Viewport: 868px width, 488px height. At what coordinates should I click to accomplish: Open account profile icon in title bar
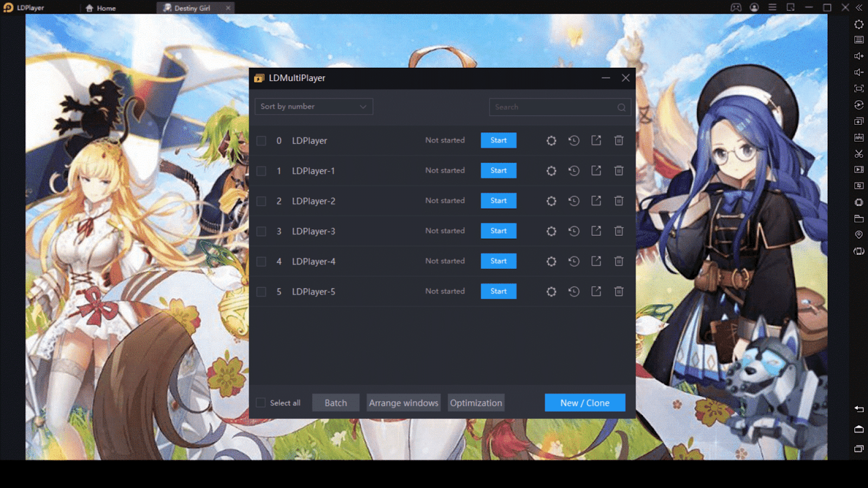(x=754, y=8)
